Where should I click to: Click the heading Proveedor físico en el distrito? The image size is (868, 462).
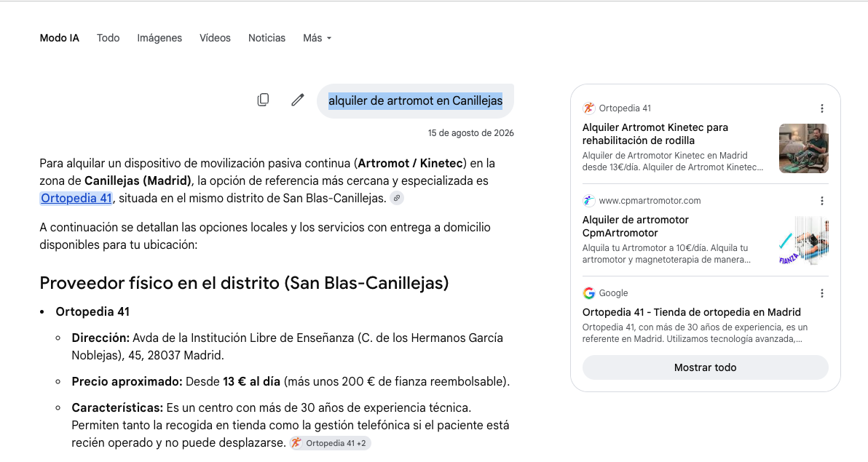244,283
